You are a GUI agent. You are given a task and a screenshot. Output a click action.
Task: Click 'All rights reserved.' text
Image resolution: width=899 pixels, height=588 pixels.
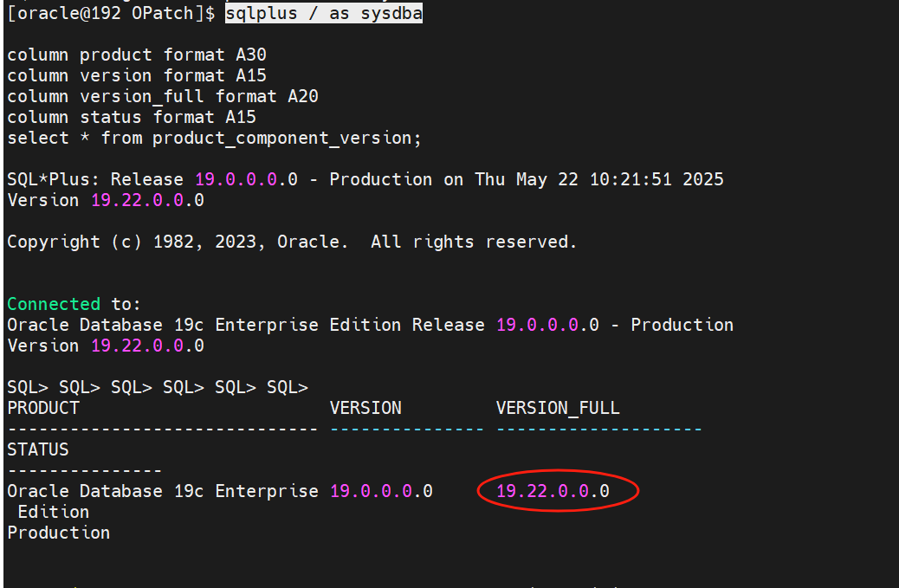[474, 242]
